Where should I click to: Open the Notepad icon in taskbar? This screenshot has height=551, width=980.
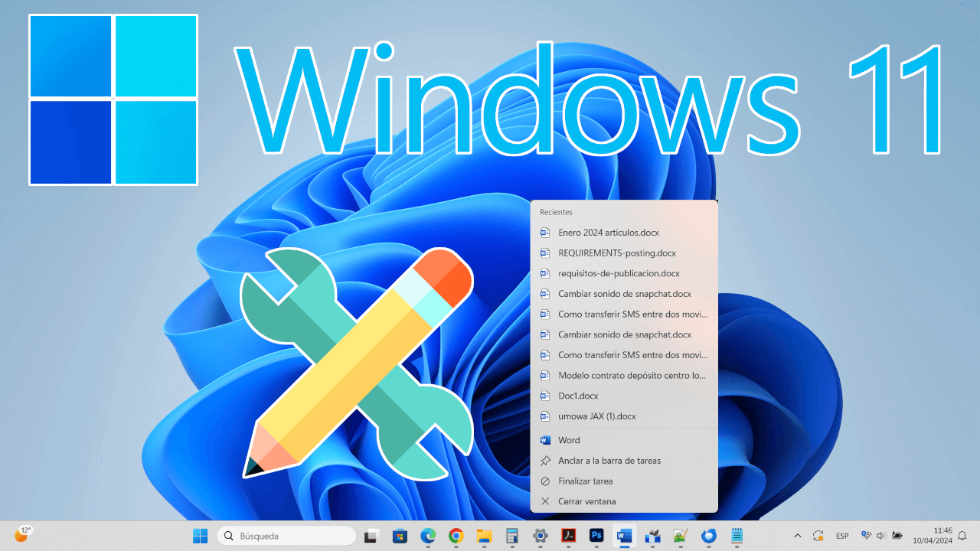click(737, 536)
